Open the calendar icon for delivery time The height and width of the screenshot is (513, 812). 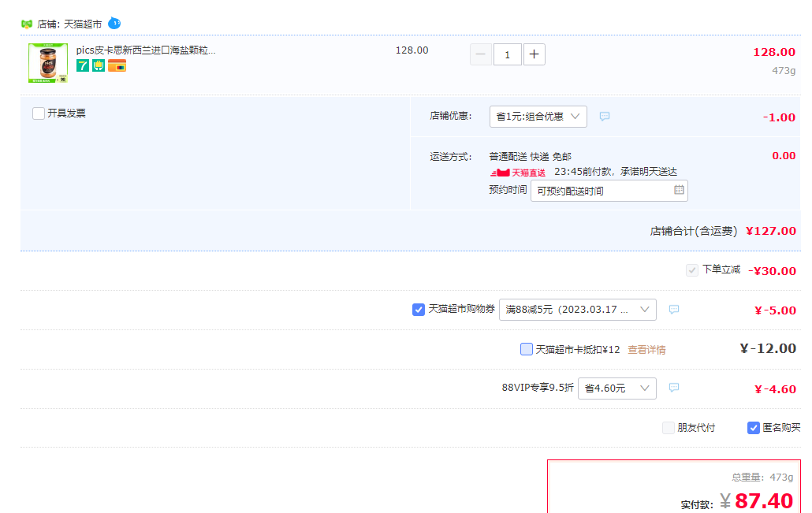click(679, 190)
